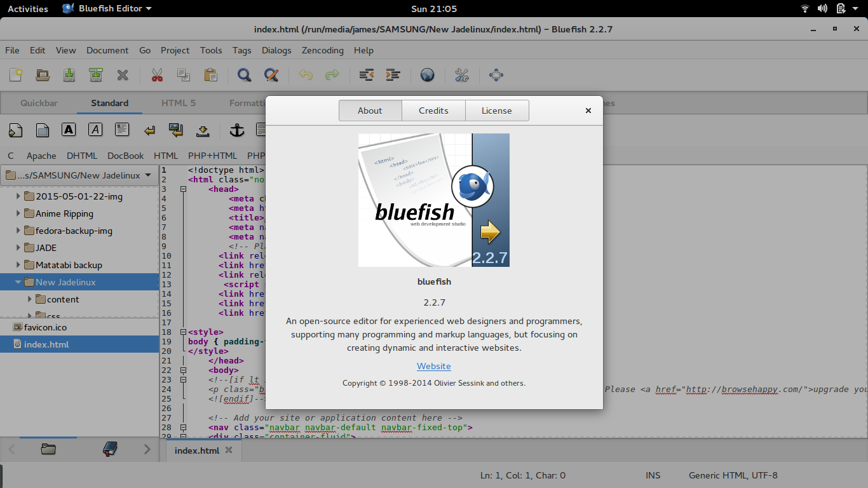868x488 pixels.
Task: Insert a paragraph with the text-block icon
Action: tap(122, 130)
